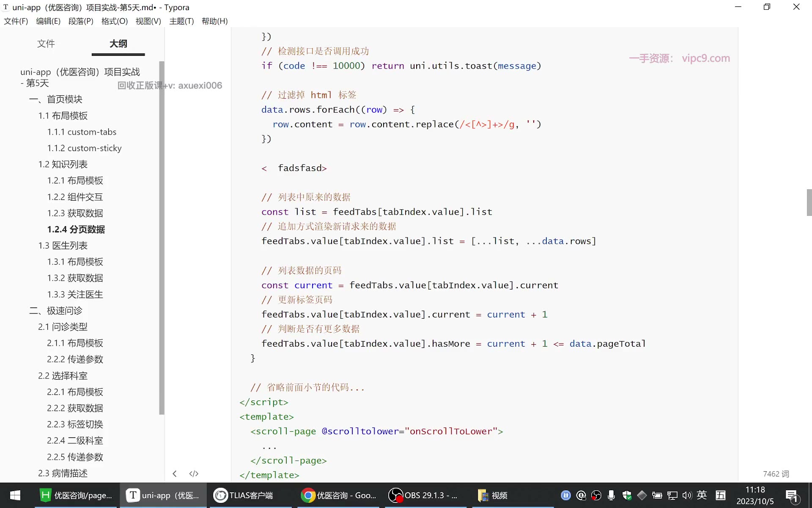This screenshot has width=812, height=508.
Task: Switch to the 文件 sidebar tab
Action: pyautogui.click(x=46, y=44)
